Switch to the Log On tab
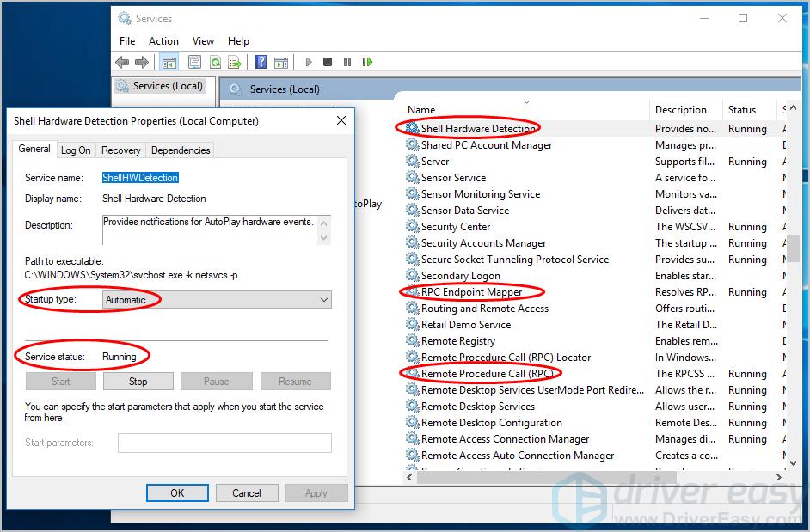The width and height of the screenshot is (810, 532). 76,150
